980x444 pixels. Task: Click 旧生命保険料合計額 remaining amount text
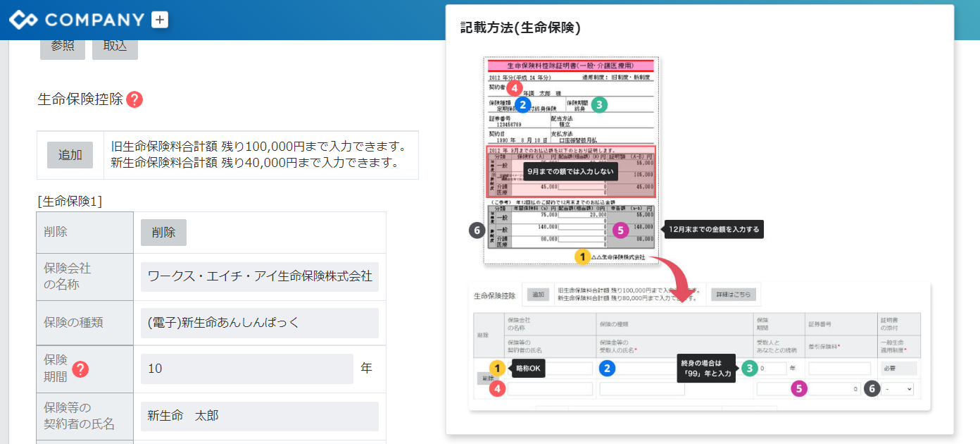(258, 147)
